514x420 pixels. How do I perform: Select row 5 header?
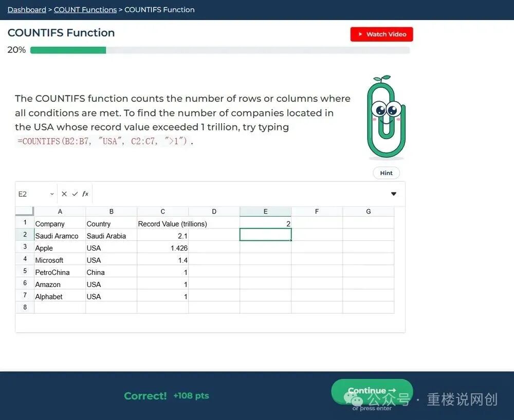click(25, 271)
